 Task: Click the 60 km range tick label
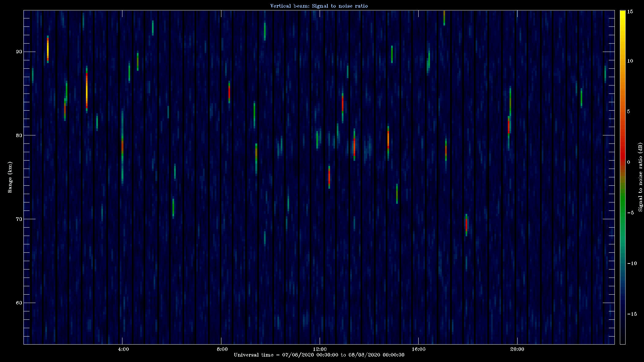click(19, 303)
